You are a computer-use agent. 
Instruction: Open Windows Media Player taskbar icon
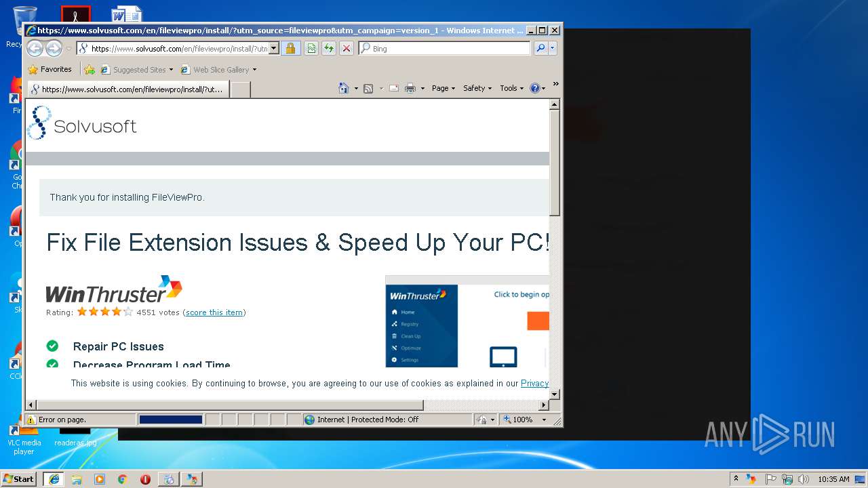point(100,479)
